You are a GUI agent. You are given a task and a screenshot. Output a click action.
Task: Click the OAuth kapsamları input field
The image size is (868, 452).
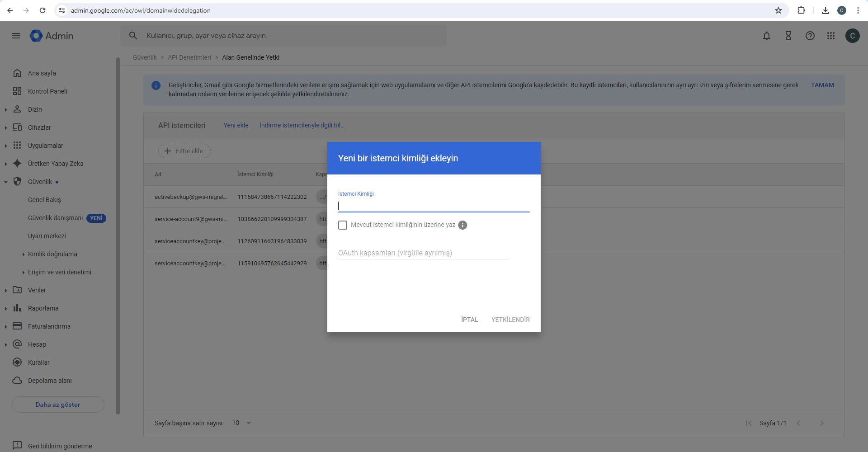[x=423, y=253]
